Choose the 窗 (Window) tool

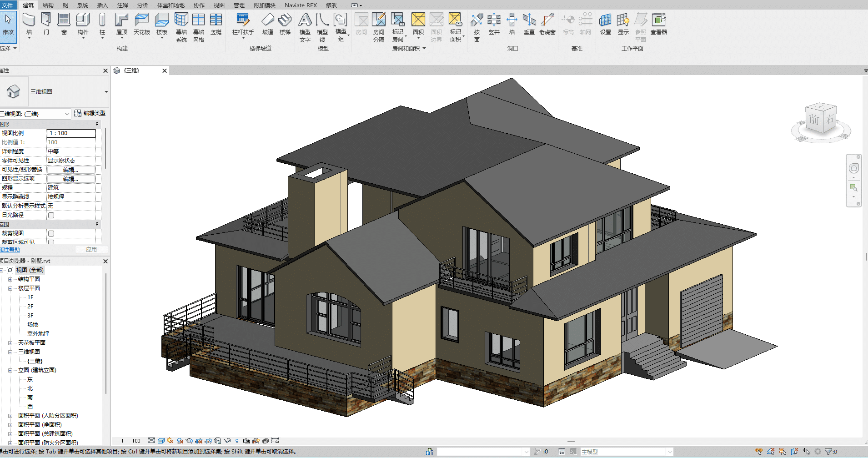64,20
